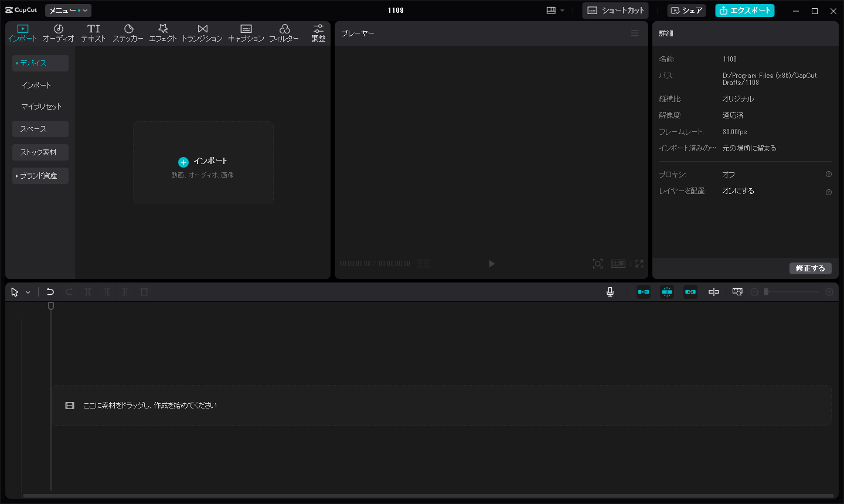
Task: Click the layer arrangement help icon
Action: (x=829, y=192)
